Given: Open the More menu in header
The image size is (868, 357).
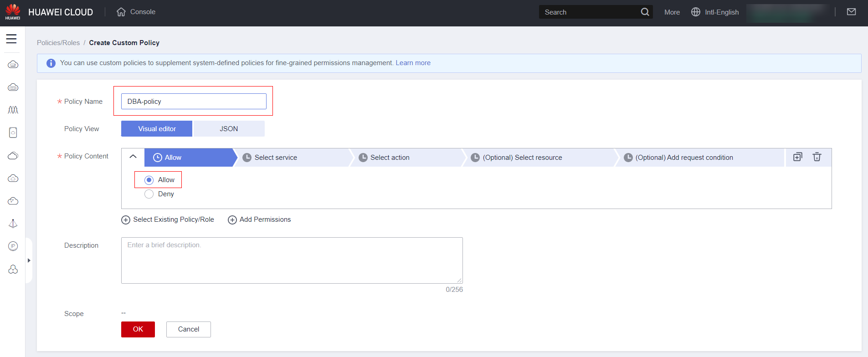Looking at the screenshot, I should (672, 12).
